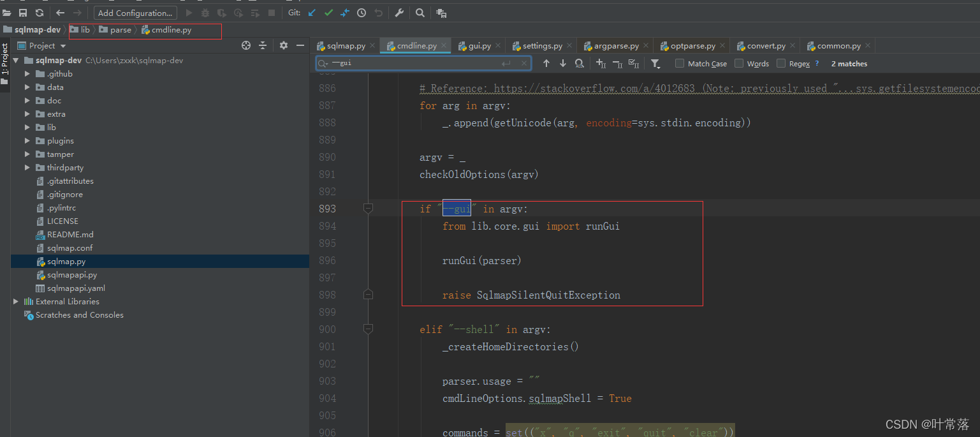Go to next occurrence down arrow

pos(563,63)
